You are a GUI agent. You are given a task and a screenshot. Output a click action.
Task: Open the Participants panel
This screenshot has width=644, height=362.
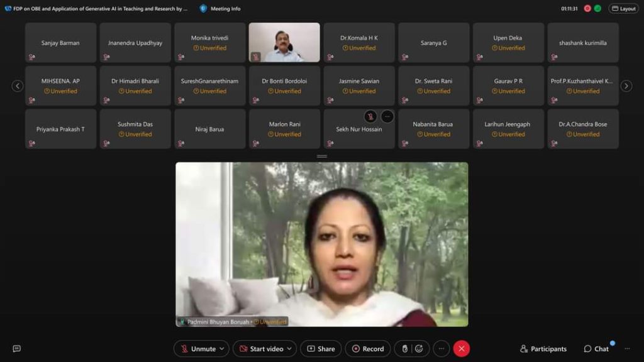pyautogui.click(x=543, y=349)
